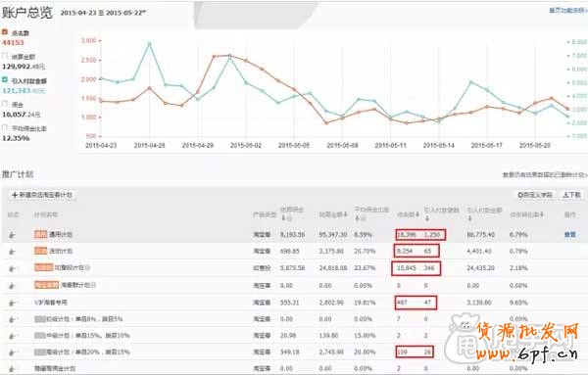The height and width of the screenshot is (375, 588).
Task: Click the blue 查看 link in first row
Action: pyautogui.click(x=570, y=235)
